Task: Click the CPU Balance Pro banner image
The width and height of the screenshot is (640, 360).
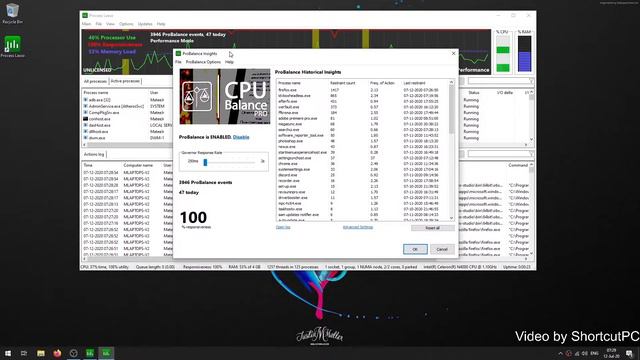Action: (225, 96)
